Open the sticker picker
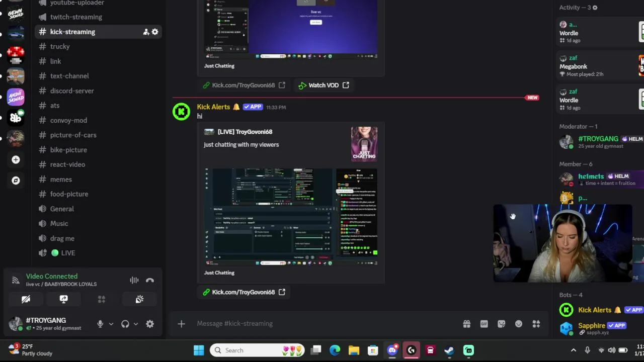Viewport: 644px width, 362px height. 502,324
